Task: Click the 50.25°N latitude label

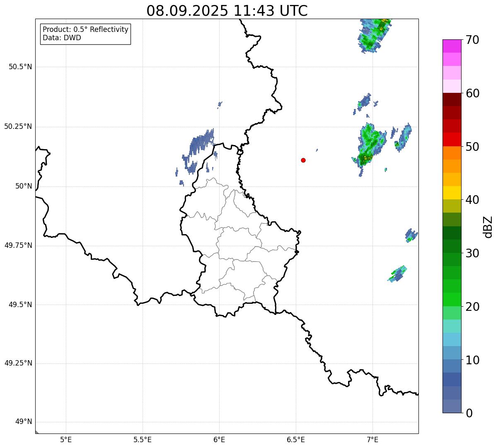Action: tap(18, 126)
